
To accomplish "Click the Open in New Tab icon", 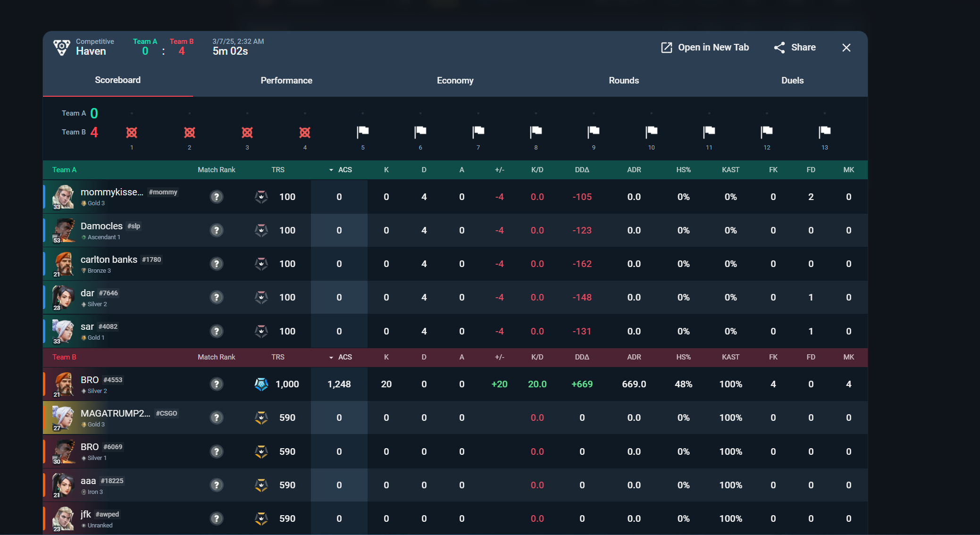I will pyautogui.click(x=666, y=48).
